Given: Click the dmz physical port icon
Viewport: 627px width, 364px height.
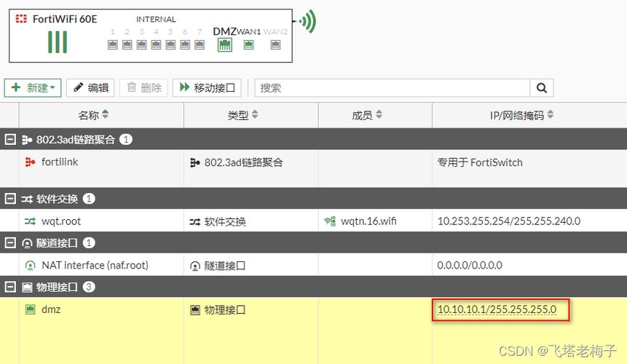Looking at the screenshot, I should tap(30, 309).
